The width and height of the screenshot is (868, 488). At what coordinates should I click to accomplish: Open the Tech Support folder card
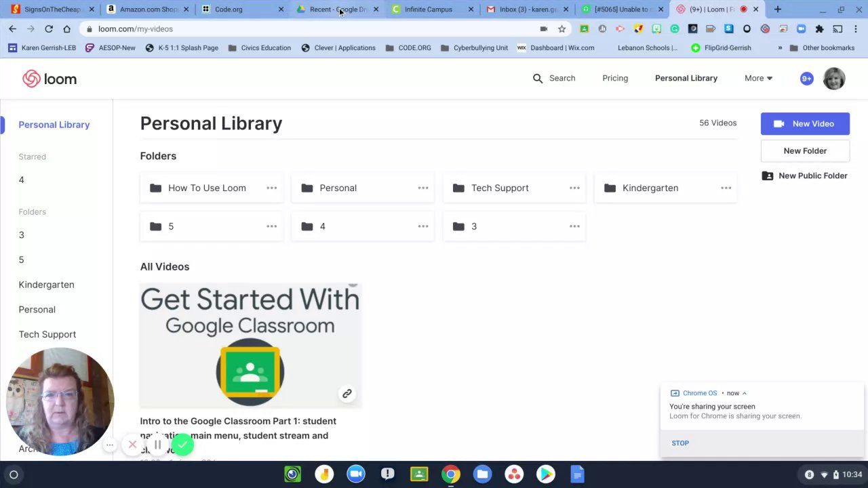coord(514,188)
